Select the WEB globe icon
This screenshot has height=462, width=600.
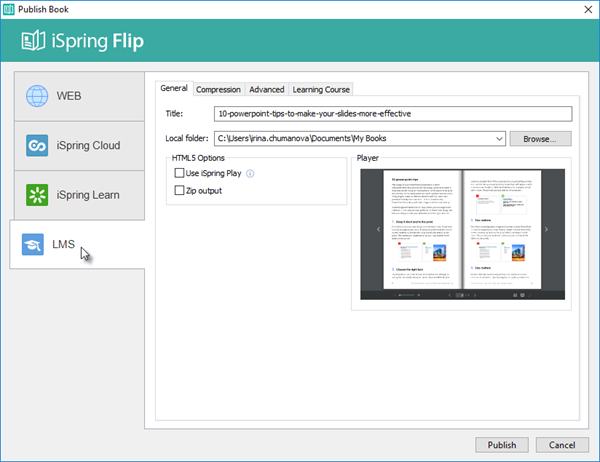(x=37, y=96)
